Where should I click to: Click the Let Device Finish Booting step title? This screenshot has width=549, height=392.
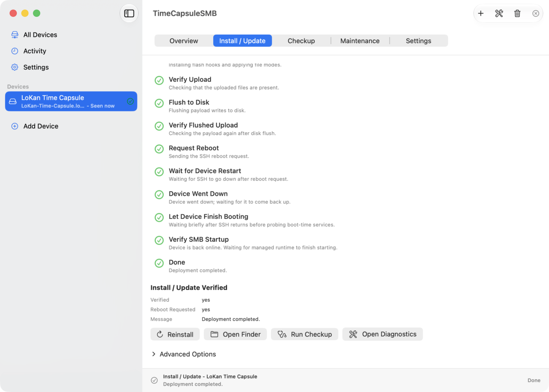click(208, 216)
